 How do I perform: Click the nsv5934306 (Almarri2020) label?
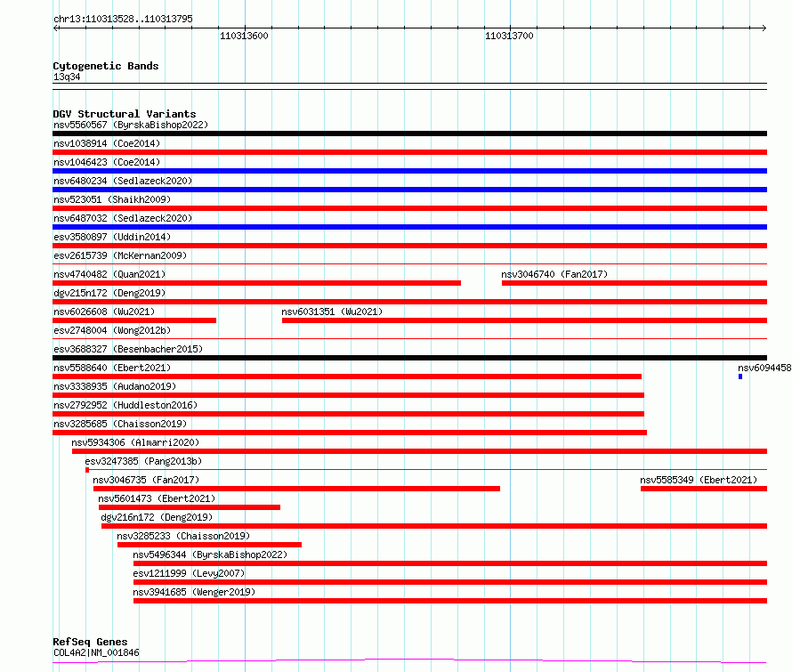pos(135,442)
